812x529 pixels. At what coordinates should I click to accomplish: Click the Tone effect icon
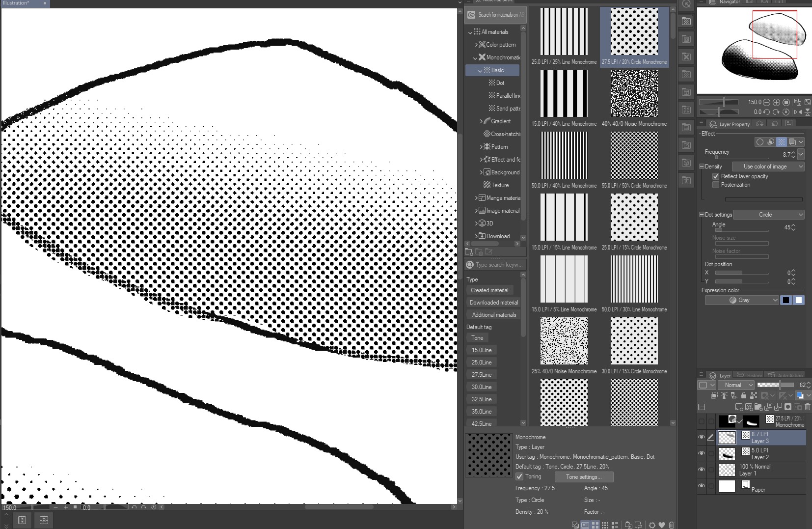pyautogui.click(x=782, y=142)
